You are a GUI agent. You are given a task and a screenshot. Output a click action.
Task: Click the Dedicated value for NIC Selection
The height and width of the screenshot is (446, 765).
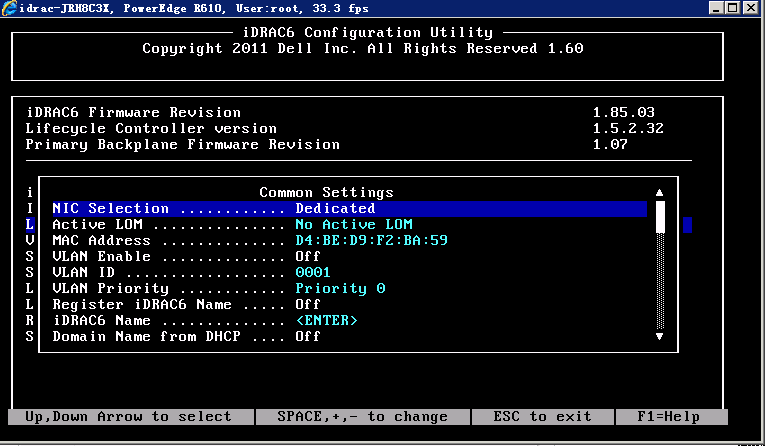pos(335,208)
